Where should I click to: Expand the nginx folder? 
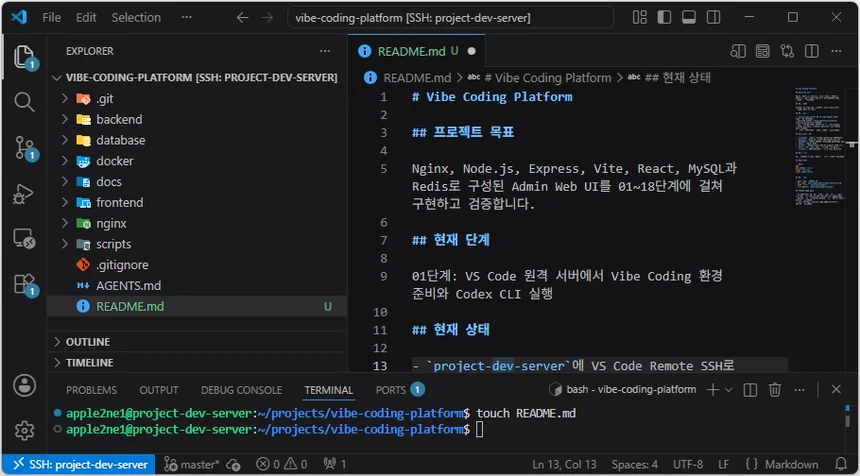coord(197,224)
